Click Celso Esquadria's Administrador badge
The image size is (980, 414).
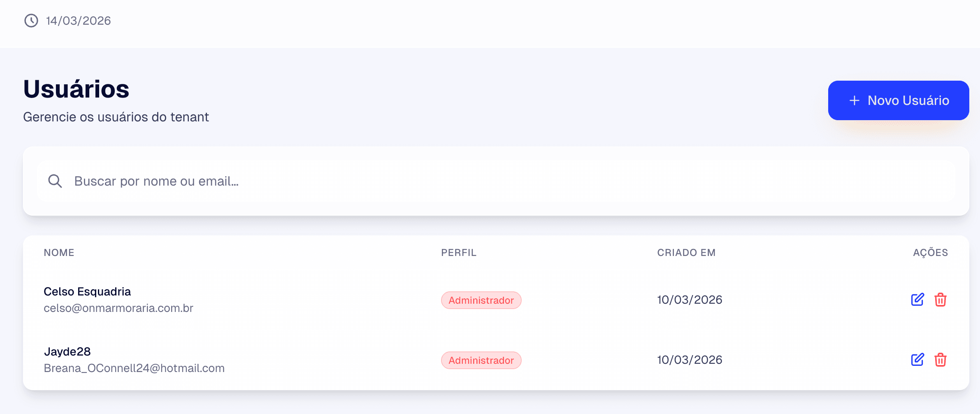click(481, 300)
